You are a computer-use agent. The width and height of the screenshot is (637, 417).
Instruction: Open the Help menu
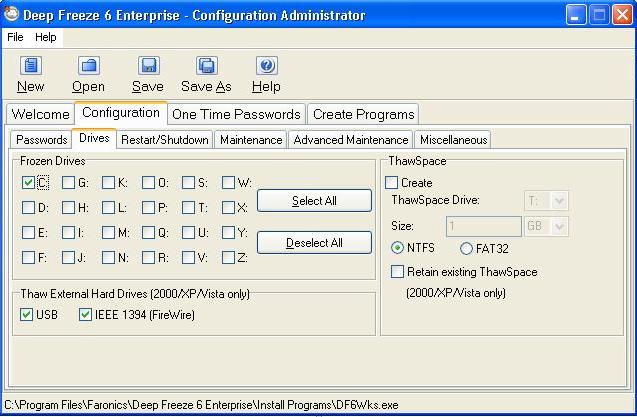click(x=46, y=37)
